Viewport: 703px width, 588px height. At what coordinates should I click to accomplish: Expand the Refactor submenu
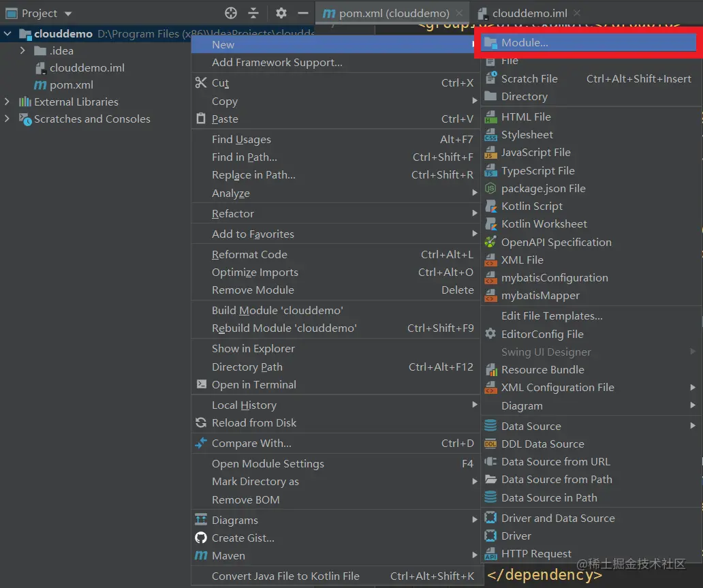tap(334, 213)
